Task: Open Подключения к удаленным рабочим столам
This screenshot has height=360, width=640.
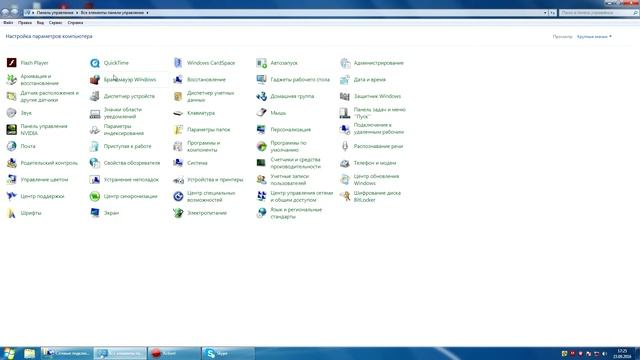Action: (371, 129)
